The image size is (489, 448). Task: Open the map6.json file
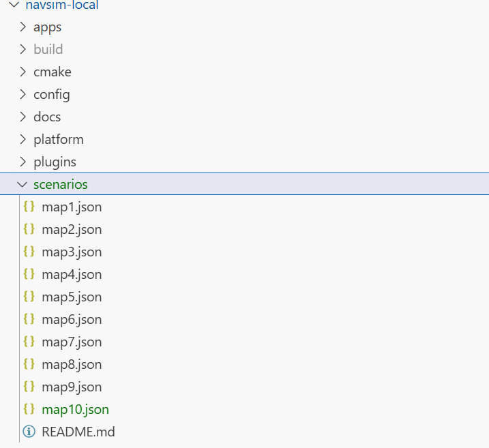click(x=72, y=319)
